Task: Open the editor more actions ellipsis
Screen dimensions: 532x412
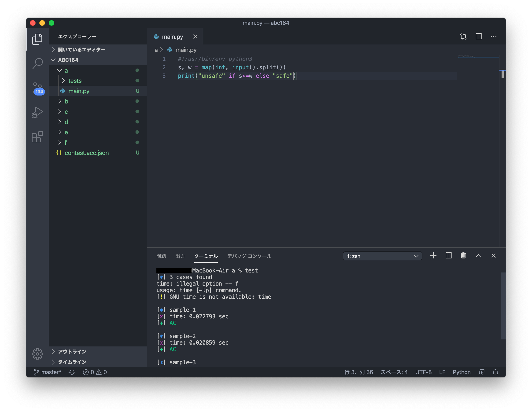Action: coord(494,37)
